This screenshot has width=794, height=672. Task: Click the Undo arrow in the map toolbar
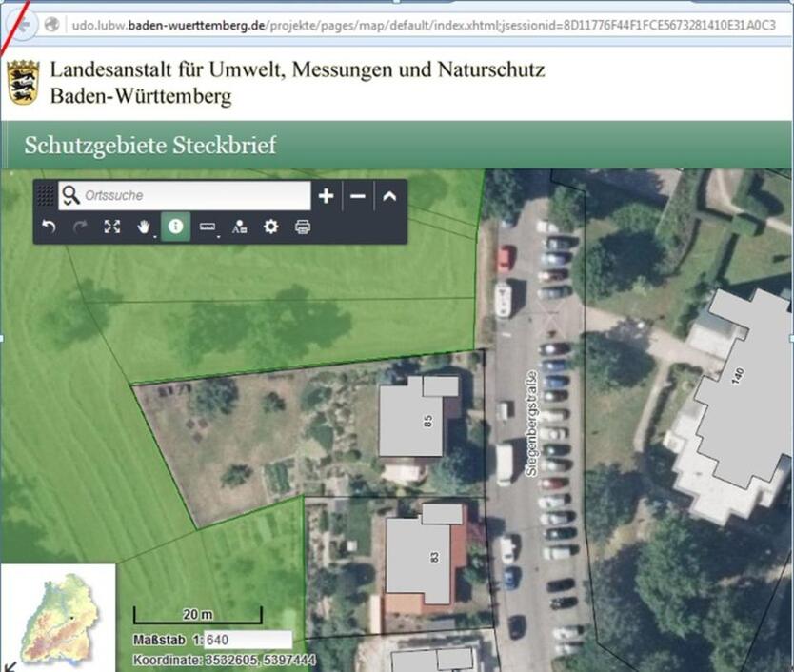tap(47, 226)
